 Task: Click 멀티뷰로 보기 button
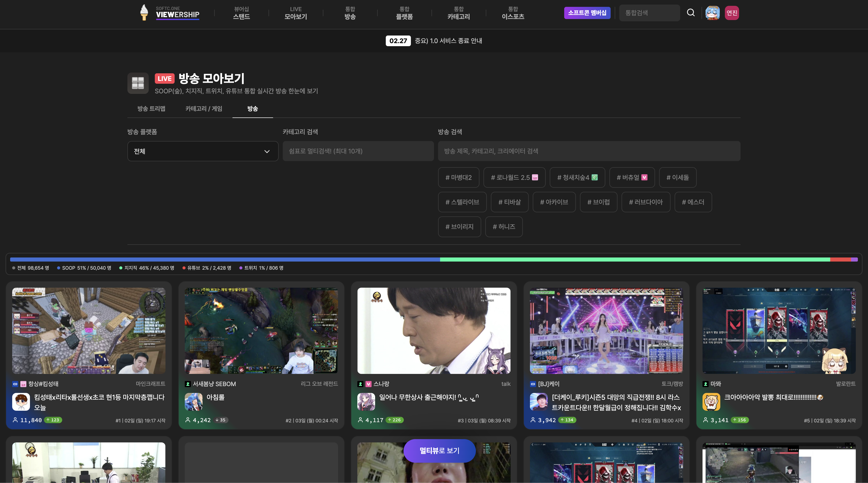click(439, 451)
